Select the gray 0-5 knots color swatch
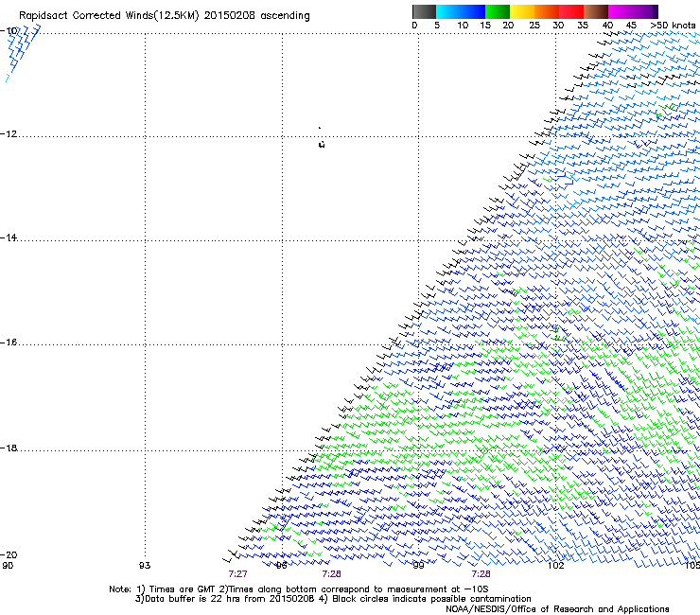Image resolution: width=700 pixels, height=615 pixels. tap(424, 11)
